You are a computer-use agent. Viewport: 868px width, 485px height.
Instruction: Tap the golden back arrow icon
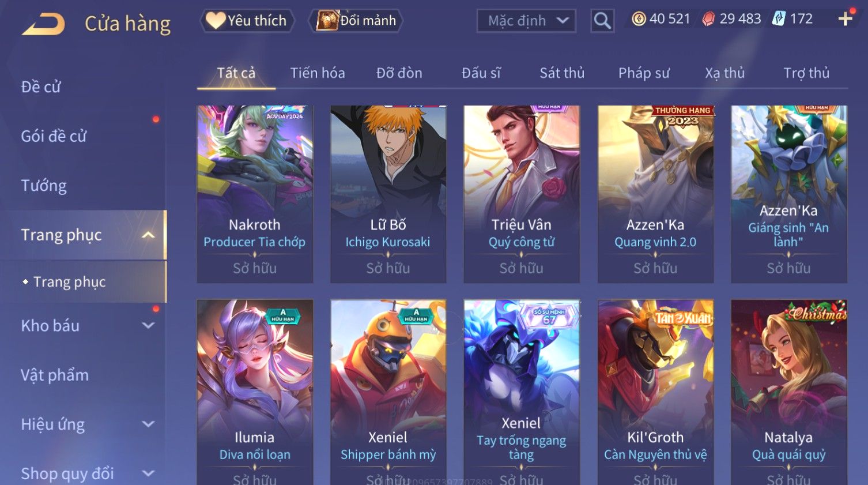pos(44,24)
